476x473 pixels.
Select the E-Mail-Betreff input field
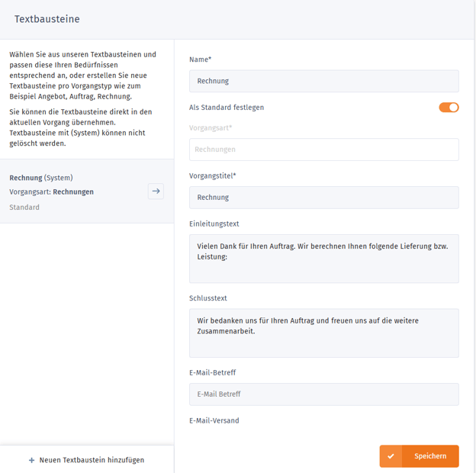323,394
